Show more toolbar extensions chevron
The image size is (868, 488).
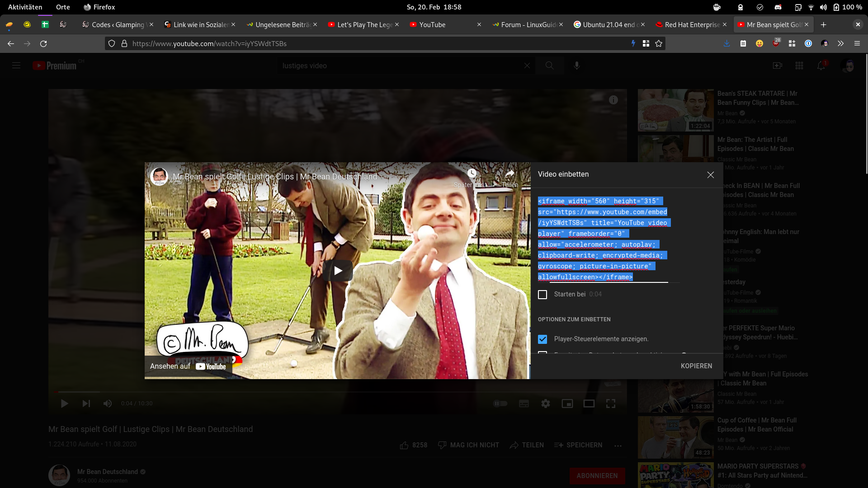[x=840, y=44]
